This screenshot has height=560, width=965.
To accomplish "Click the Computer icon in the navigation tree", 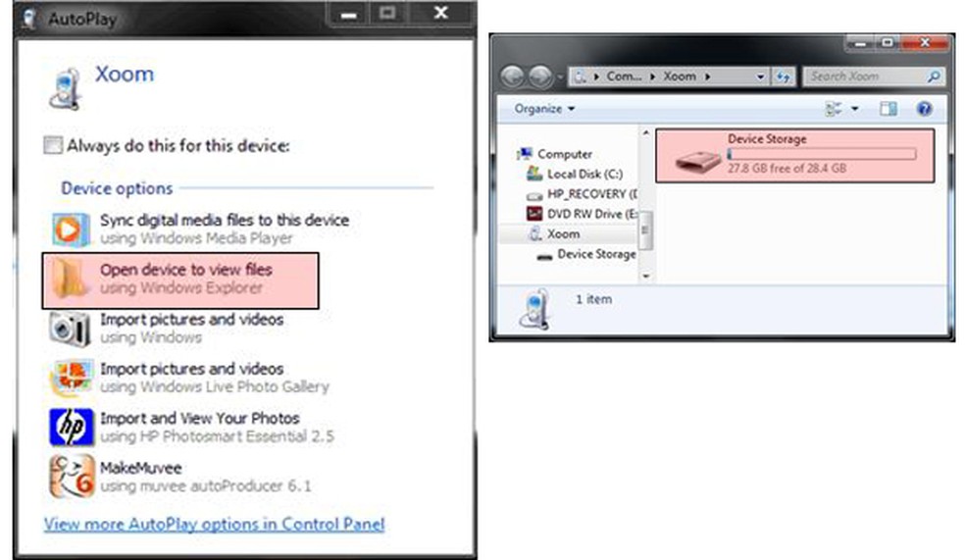I will click(525, 153).
